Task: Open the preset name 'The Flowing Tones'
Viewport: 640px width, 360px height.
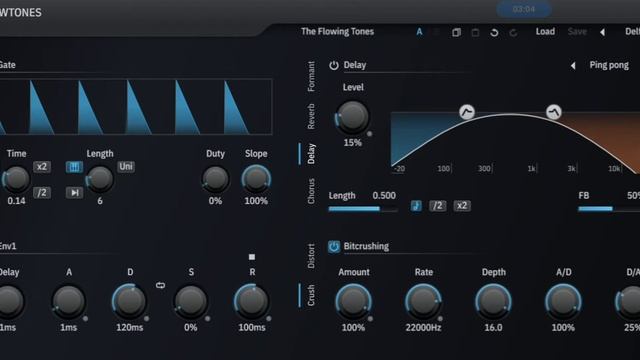Action: tap(337, 32)
